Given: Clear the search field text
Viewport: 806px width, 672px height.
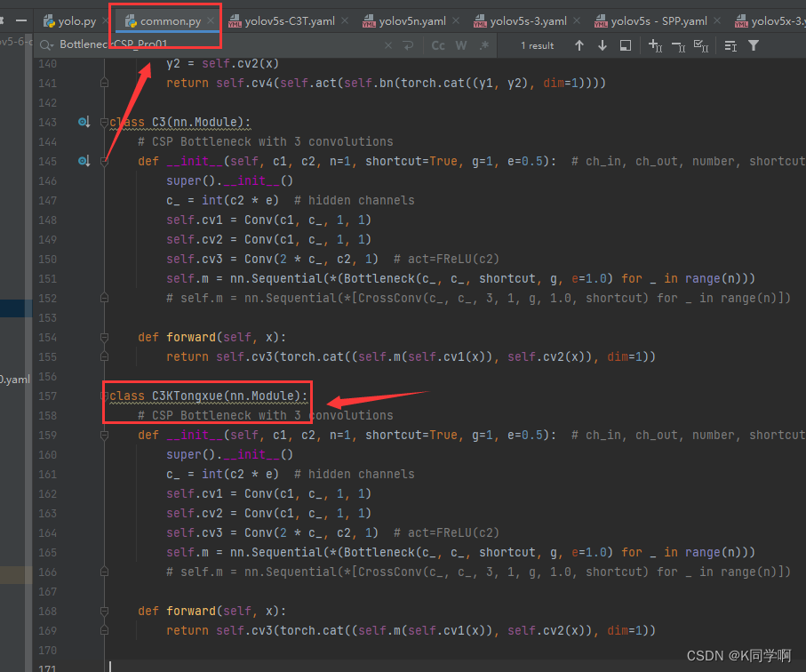Looking at the screenshot, I should coord(388,45).
